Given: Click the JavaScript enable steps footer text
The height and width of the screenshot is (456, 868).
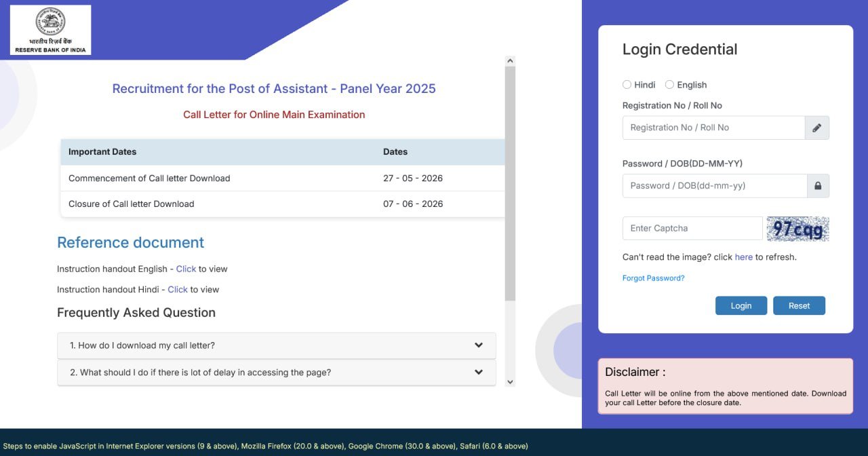Looking at the screenshot, I should point(265,446).
